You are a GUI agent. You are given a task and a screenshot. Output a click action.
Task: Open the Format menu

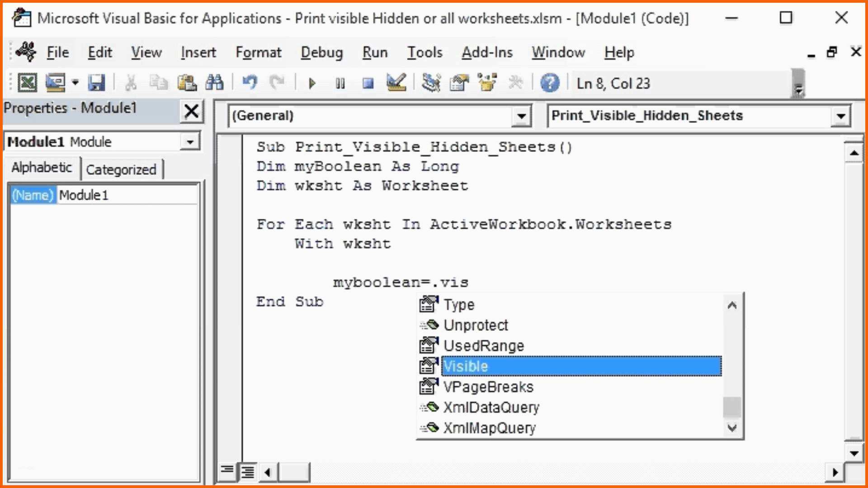click(x=258, y=52)
